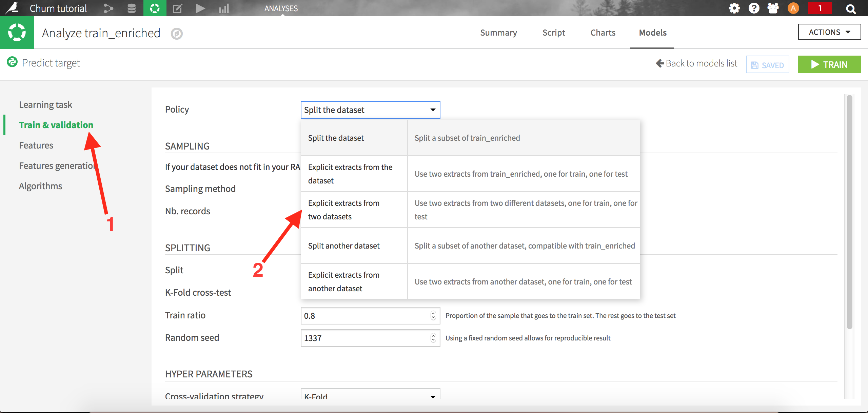Open the Dashboards bar chart icon
This screenshot has width=868, height=413.
tap(224, 8)
